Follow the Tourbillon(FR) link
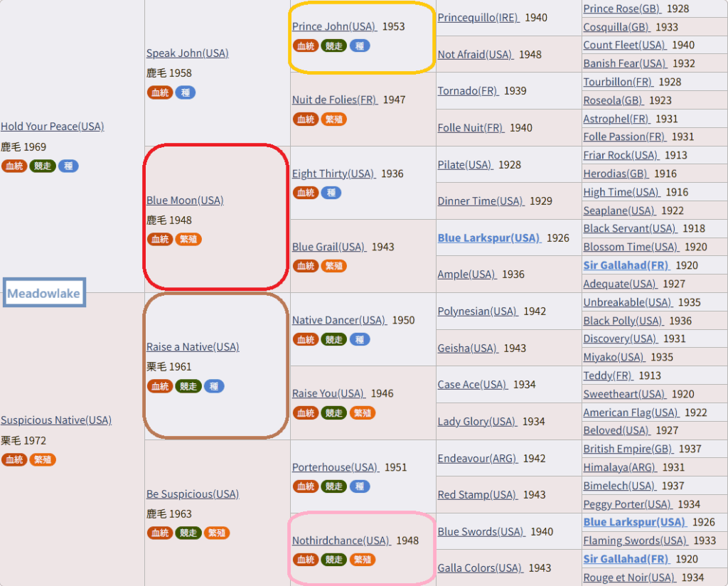Screen dimensions: 728x586 pyautogui.click(x=618, y=82)
